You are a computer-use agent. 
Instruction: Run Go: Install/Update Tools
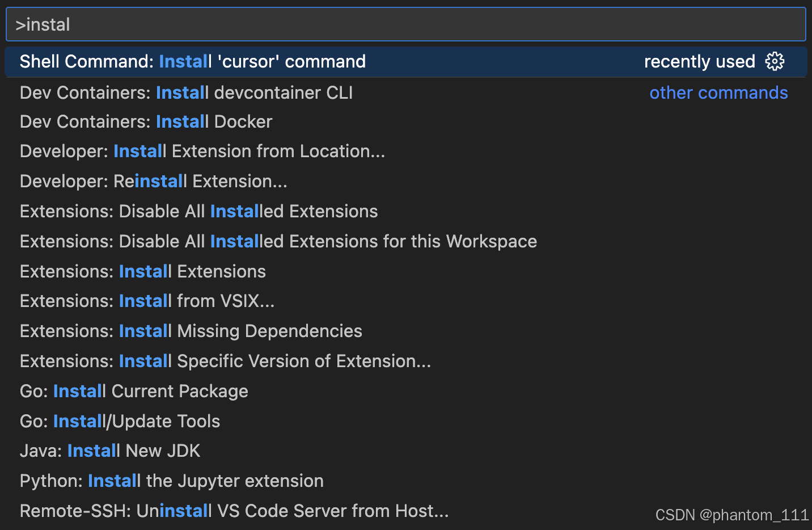point(406,421)
